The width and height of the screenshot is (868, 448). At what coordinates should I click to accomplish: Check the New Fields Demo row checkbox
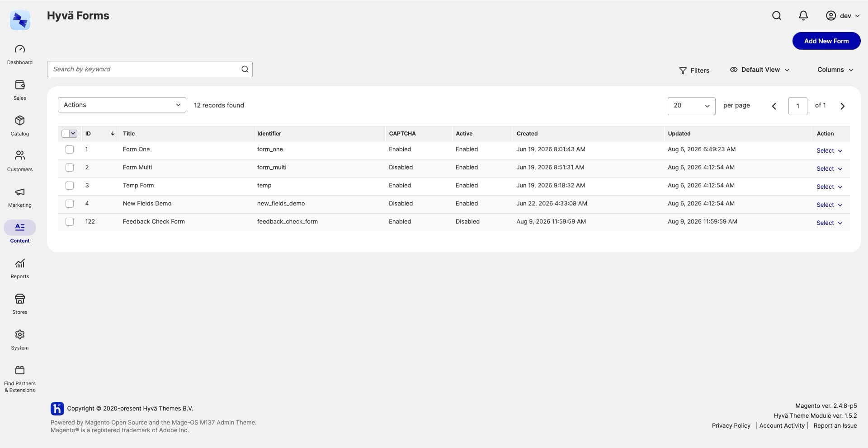(x=70, y=204)
